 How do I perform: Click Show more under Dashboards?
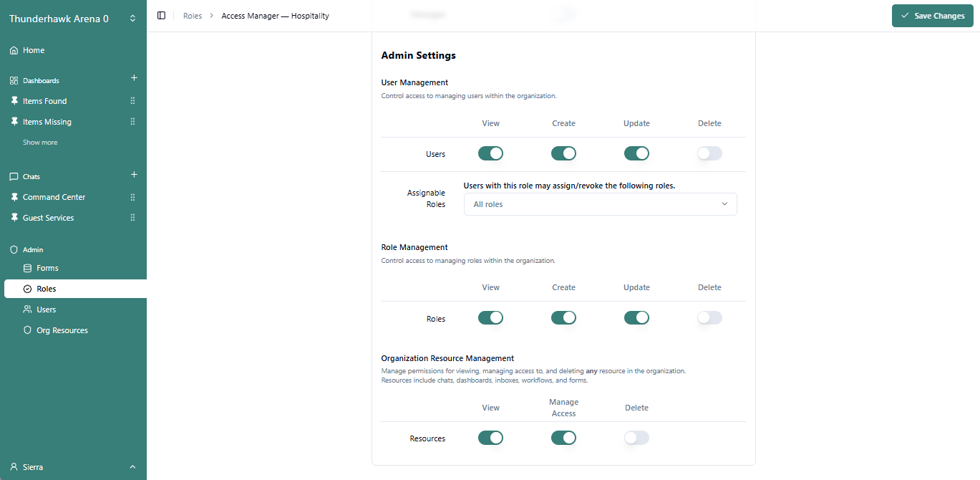[x=40, y=143]
